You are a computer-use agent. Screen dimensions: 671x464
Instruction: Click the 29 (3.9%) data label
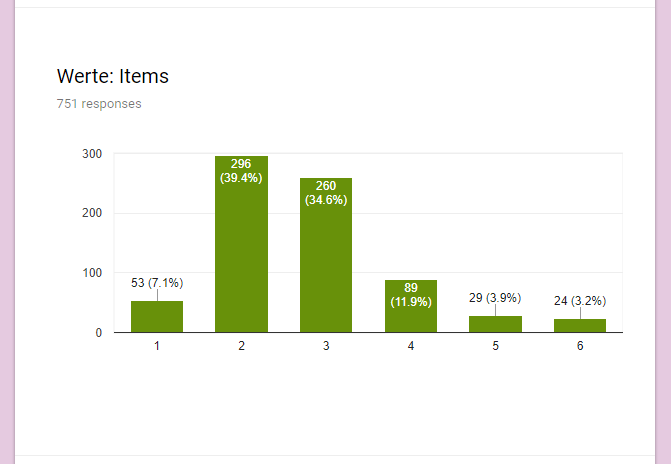[495, 298]
